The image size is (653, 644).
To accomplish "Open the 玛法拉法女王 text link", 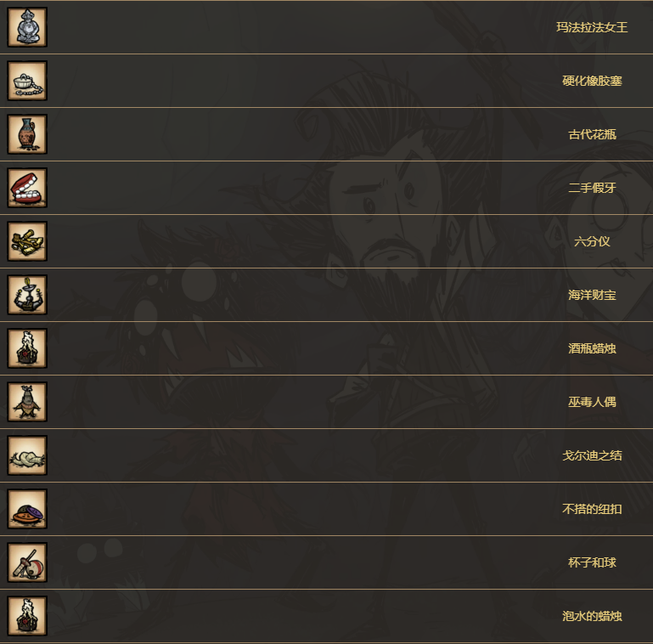I will [x=592, y=27].
